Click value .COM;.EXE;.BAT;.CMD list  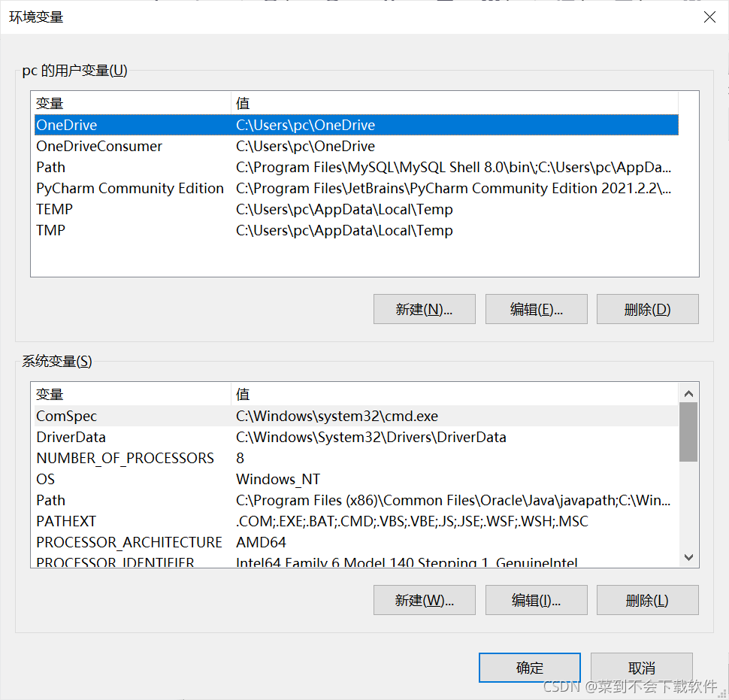412,521
